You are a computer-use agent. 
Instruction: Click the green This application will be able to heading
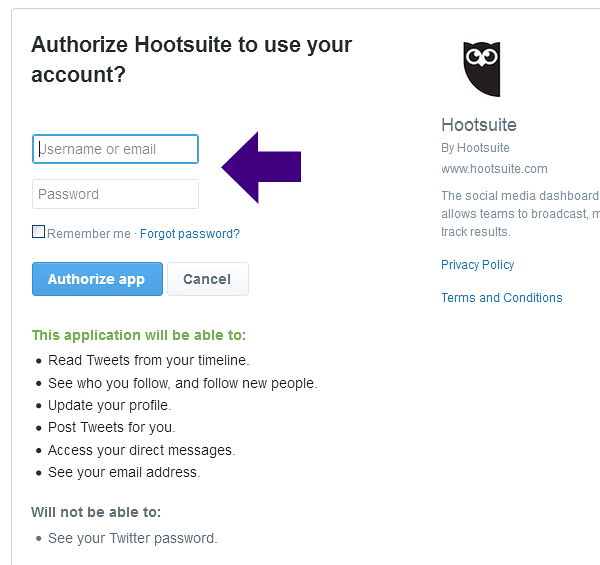point(139,335)
